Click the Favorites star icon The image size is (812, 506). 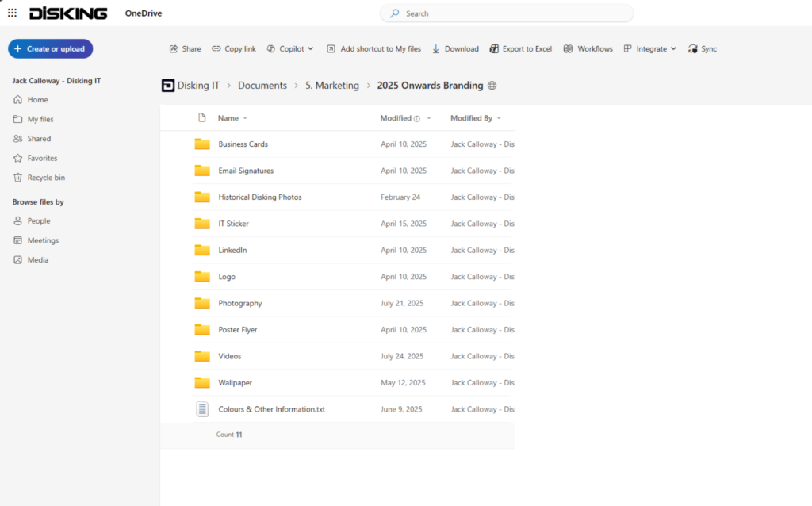click(x=18, y=158)
